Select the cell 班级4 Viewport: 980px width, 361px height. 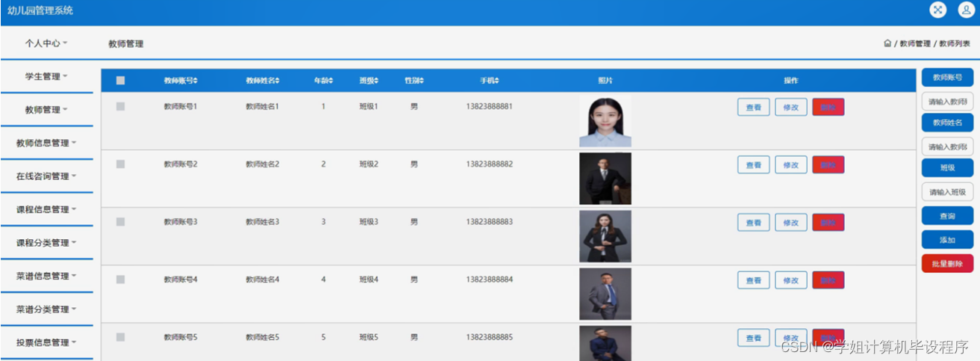pyautogui.click(x=369, y=280)
